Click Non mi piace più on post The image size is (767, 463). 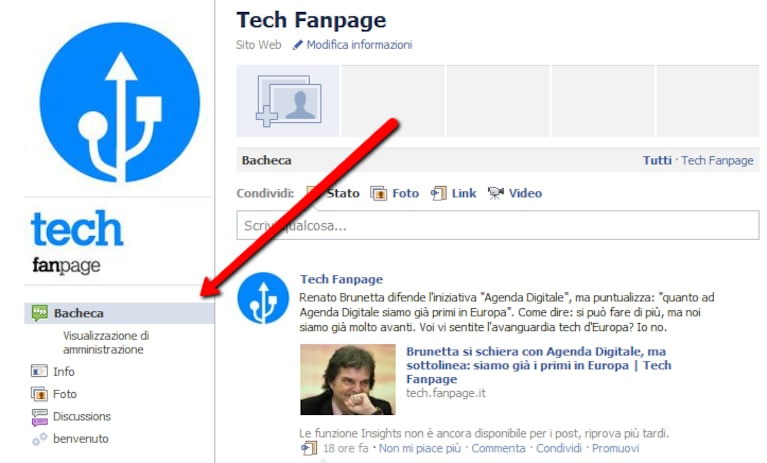(420, 448)
